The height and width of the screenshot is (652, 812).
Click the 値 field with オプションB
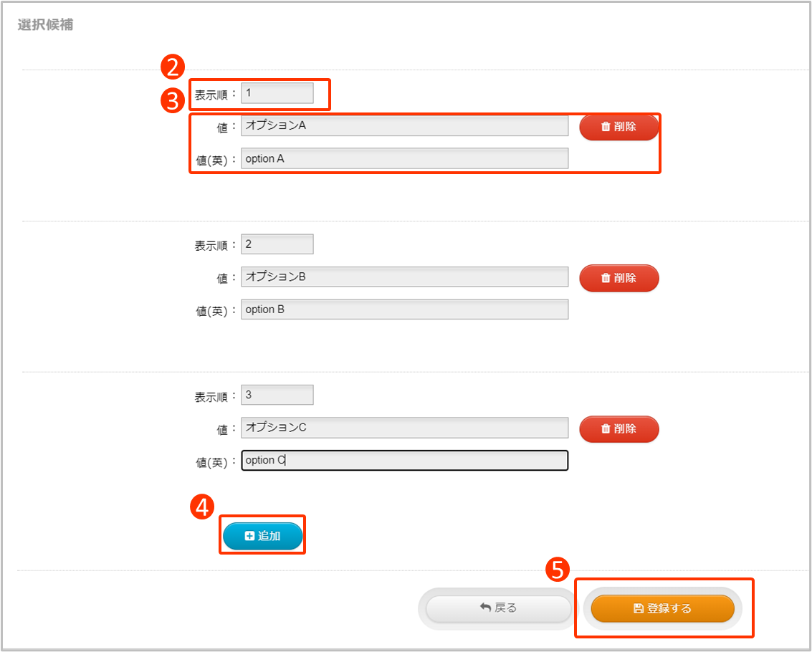point(404,277)
